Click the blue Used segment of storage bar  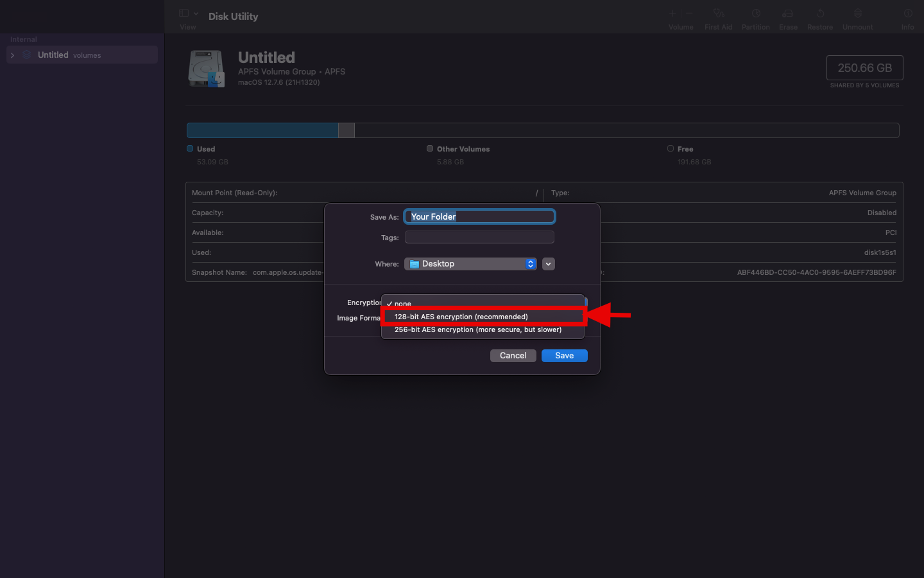pyautogui.click(x=262, y=130)
